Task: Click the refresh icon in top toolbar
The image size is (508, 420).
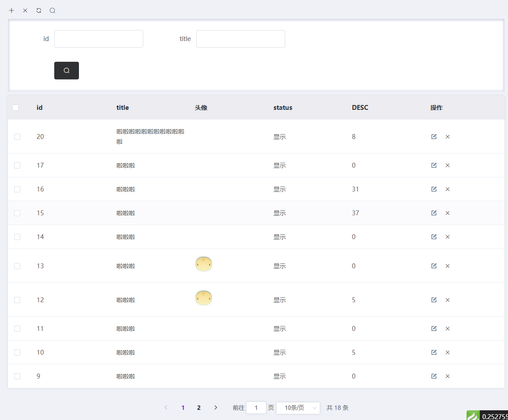Action: coord(38,11)
